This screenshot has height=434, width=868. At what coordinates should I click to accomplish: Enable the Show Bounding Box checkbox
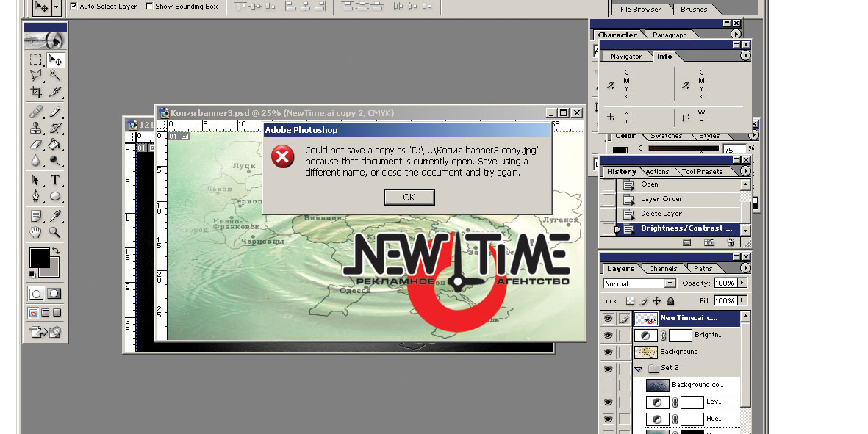[149, 6]
